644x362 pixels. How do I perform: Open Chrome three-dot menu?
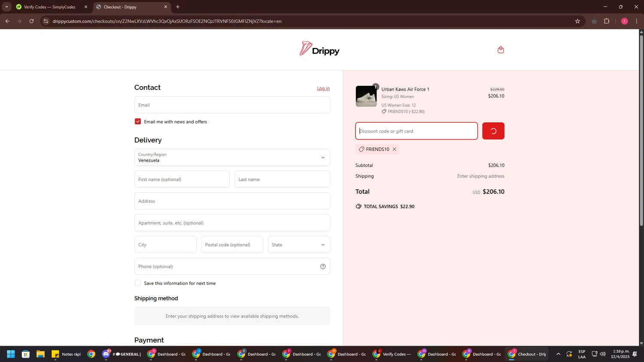(x=637, y=21)
